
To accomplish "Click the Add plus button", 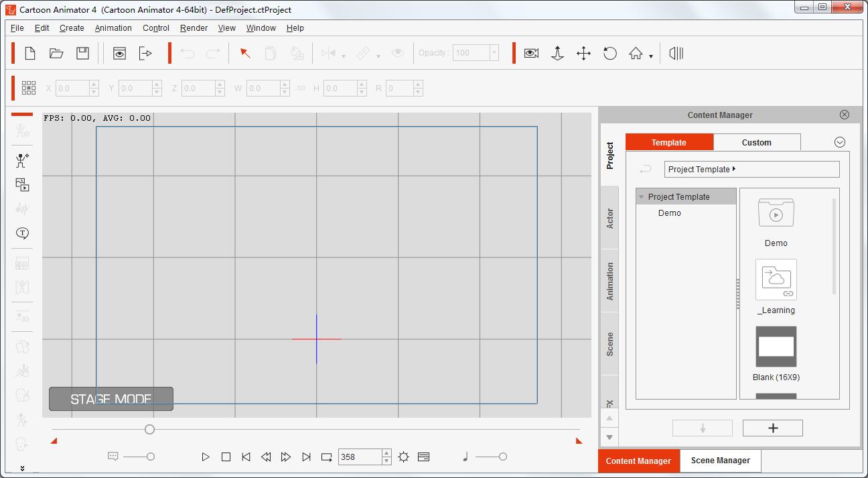I will click(x=773, y=428).
